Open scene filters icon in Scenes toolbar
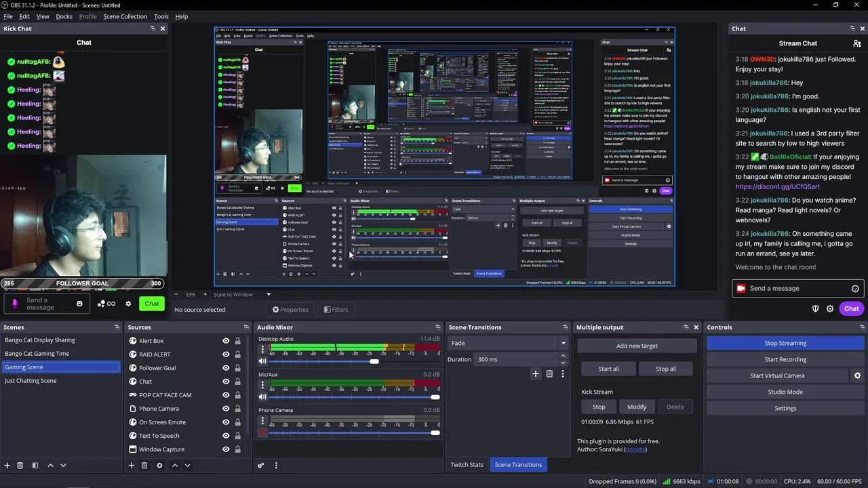868x488 pixels. pos(35,466)
